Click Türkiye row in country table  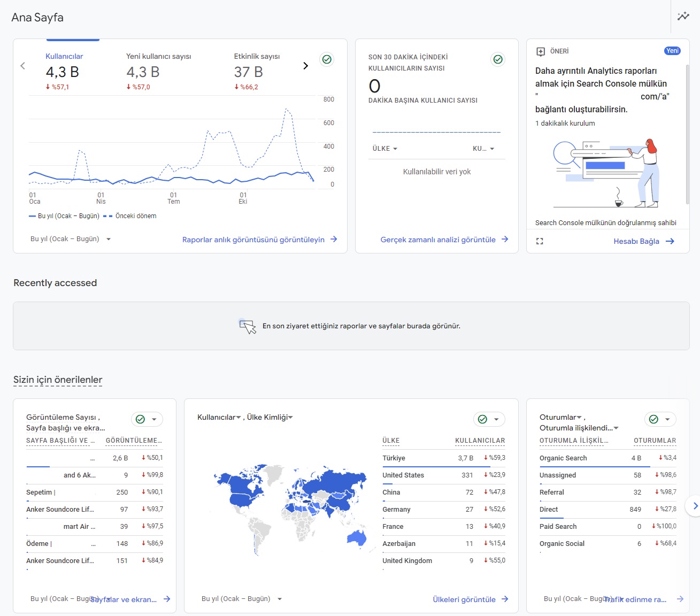pos(444,458)
